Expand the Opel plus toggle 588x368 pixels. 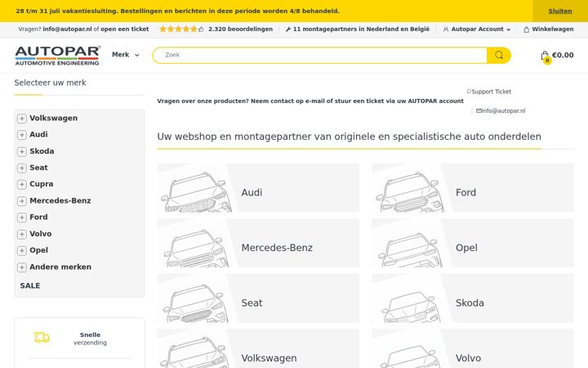click(x=22, y=250)
